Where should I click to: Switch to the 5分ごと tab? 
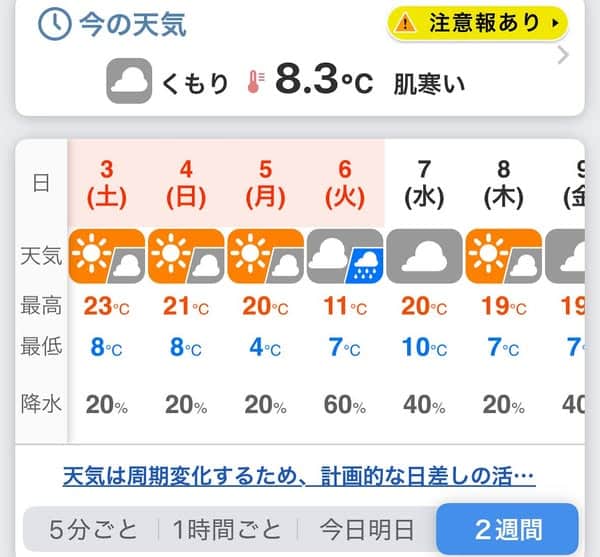click(x=93, y=530)
